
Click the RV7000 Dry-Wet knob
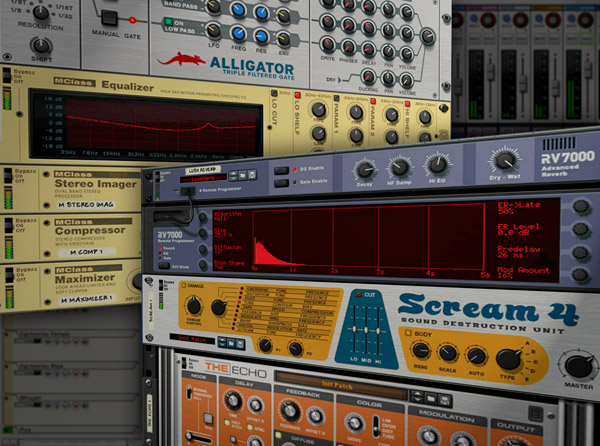[x=504, y=160]
